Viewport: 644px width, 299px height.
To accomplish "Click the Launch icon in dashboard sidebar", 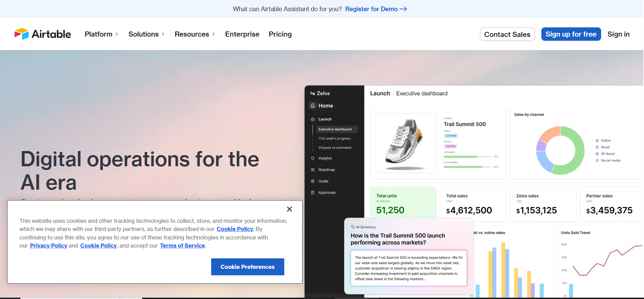I will (313, 119).
